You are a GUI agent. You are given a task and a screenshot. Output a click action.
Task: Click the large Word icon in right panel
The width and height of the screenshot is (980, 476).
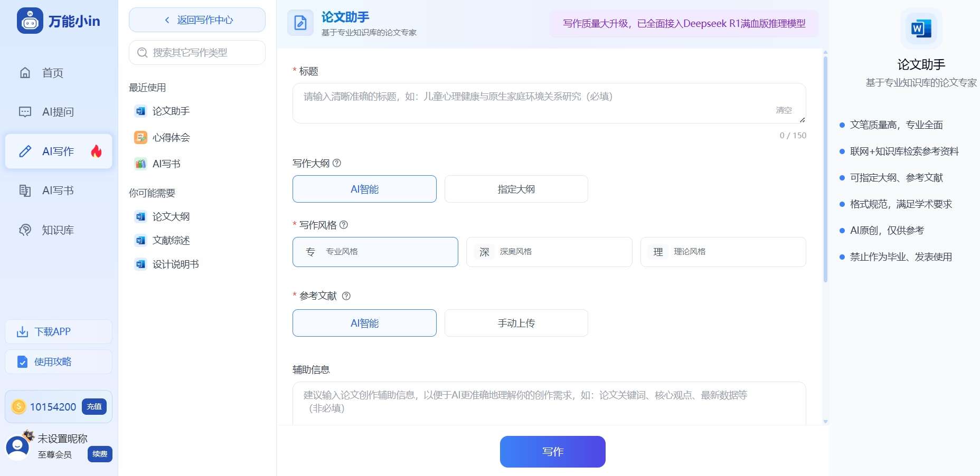click(921, 28)
